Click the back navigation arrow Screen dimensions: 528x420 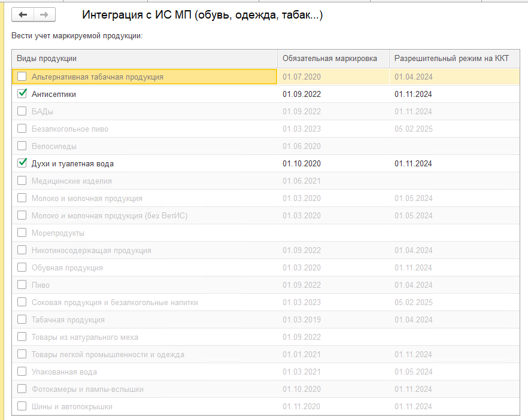coord(23,14)
